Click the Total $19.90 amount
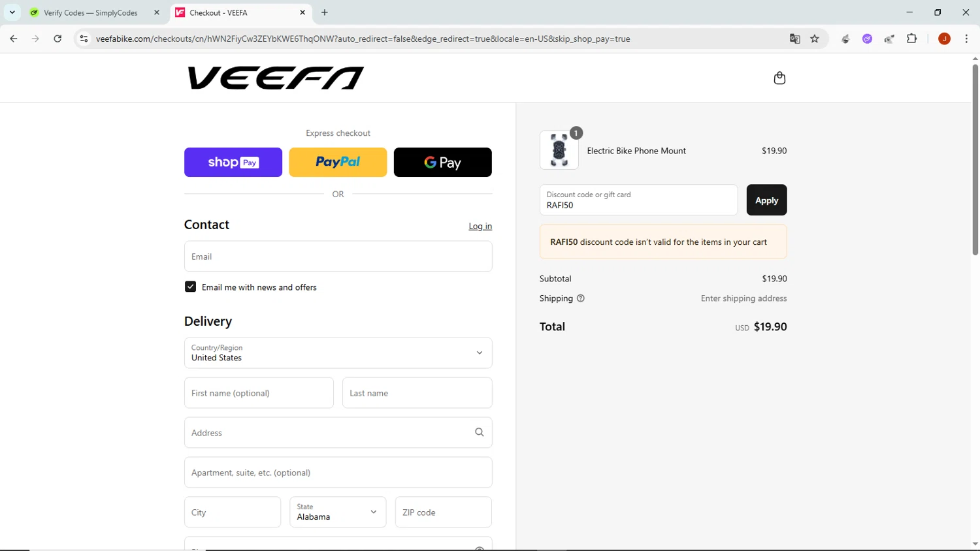Screen dimensions: 980x551 pos(770,326)
